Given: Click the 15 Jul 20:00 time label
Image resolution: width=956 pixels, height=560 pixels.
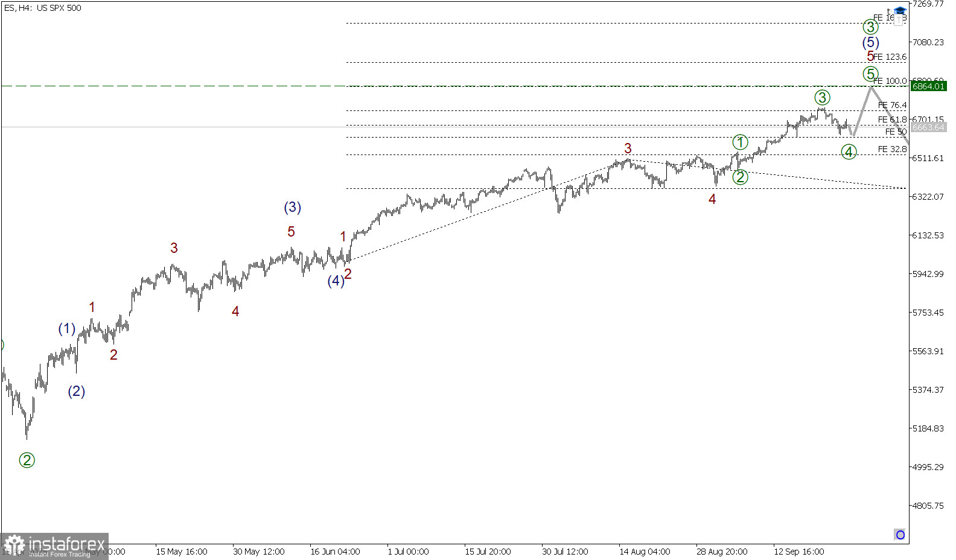Looking at the screenshot, I should click(x=488, y=552).
